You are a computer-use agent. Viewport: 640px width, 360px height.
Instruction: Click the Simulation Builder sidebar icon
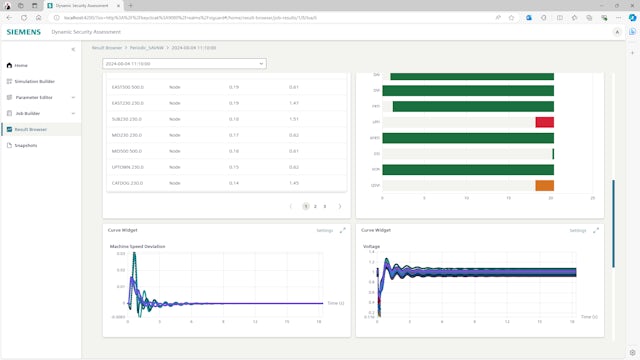coord(9,81)
